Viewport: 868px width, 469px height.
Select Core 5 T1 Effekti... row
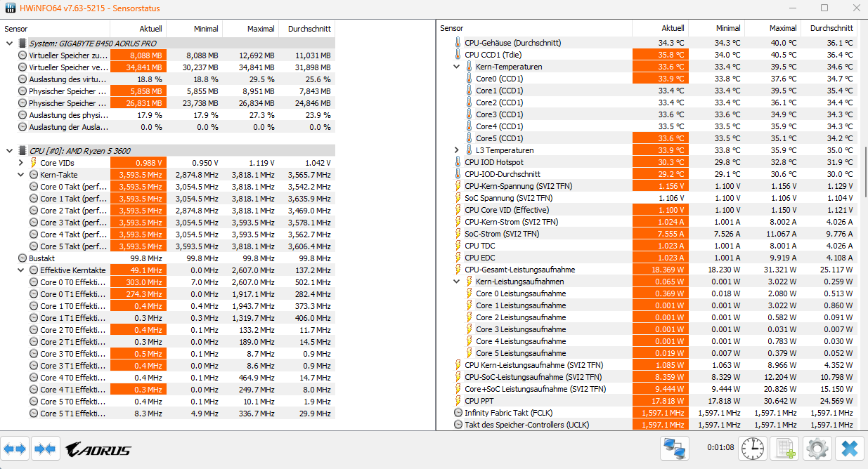pyautogui.click(x=169, y=414)
